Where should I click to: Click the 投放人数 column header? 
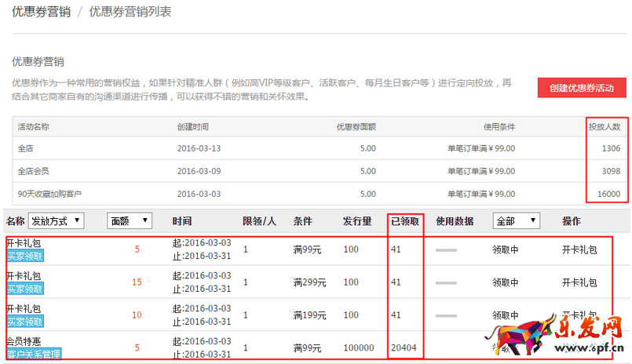(x=605, y=126)
